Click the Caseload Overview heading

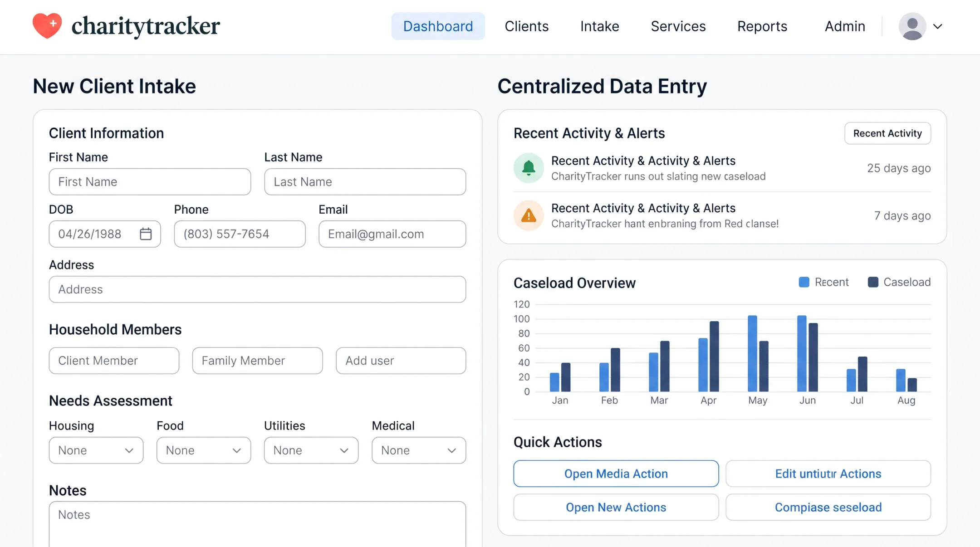(x=574, y=283)
